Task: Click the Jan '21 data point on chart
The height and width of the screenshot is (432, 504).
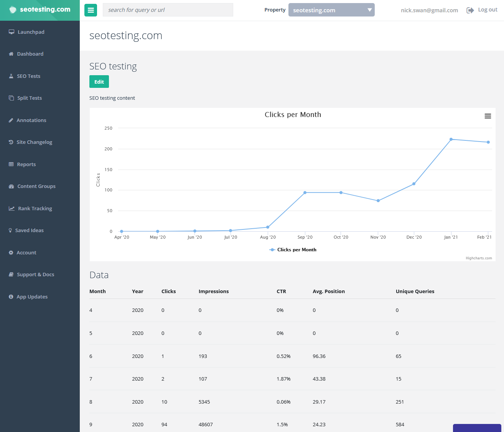Action: (x=451, y=139)
